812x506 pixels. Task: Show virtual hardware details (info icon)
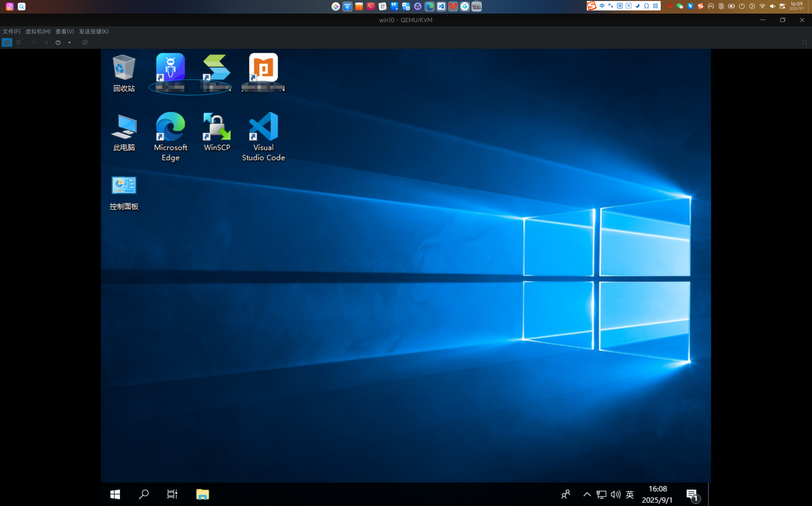tap(19, 42)
